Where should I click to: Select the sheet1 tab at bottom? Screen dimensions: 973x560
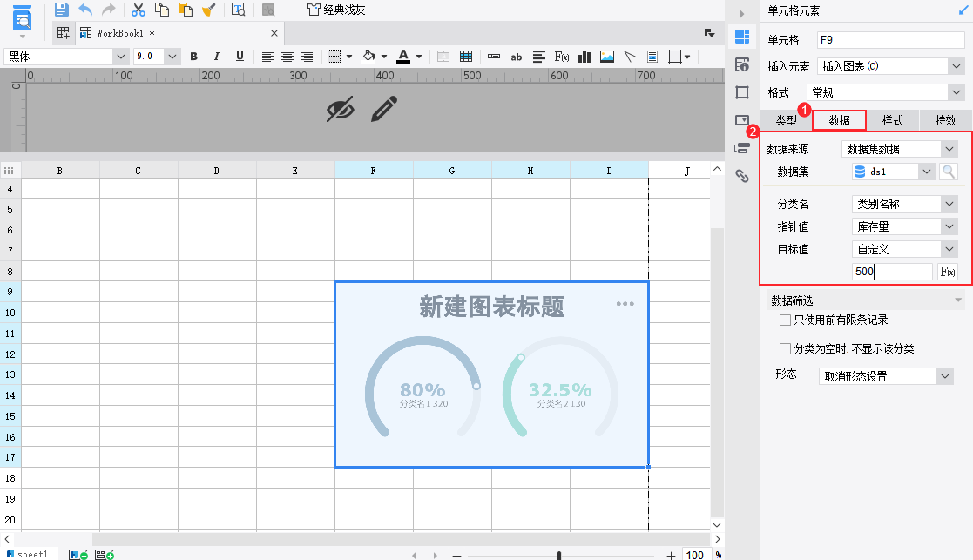tap(27, 554)
